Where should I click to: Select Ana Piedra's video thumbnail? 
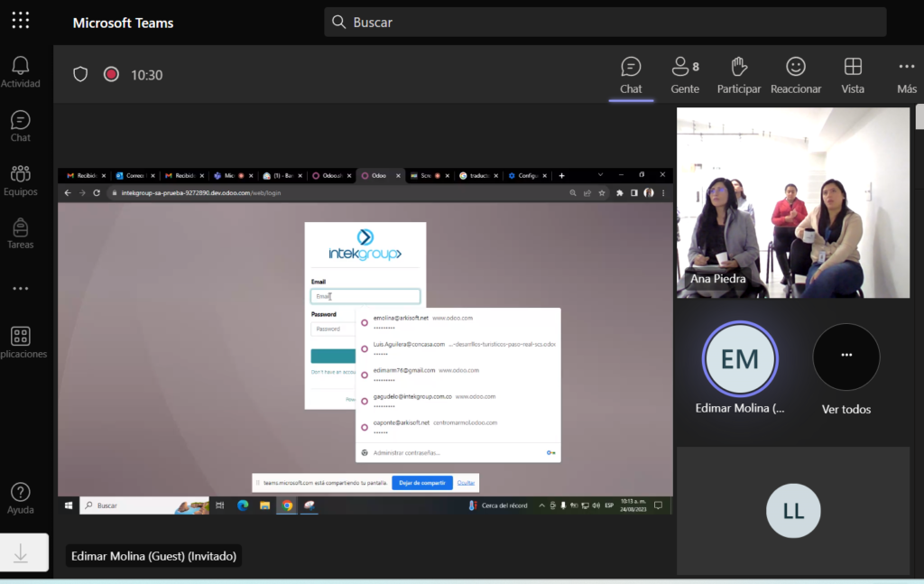[x=792, y=202]
